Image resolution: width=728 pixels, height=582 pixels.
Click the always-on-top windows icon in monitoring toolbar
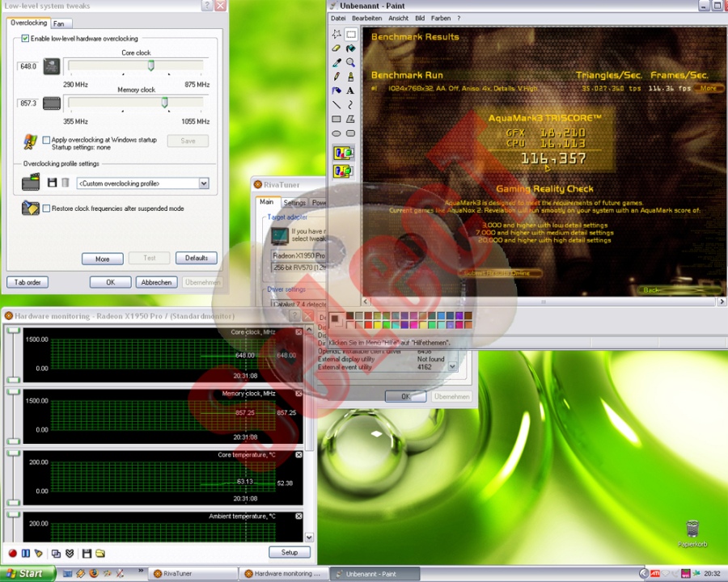click(56, 553)
